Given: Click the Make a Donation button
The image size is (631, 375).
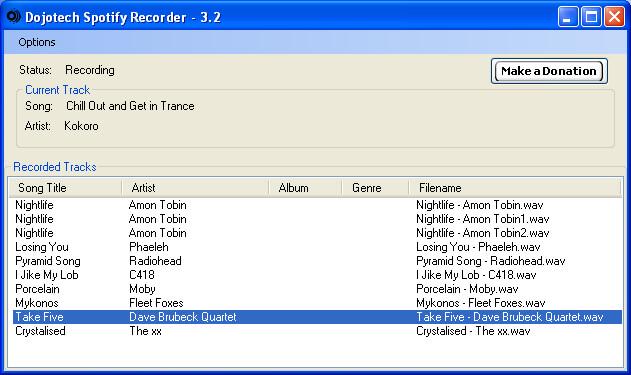Looking at the screenshot, I should point(549,71).
